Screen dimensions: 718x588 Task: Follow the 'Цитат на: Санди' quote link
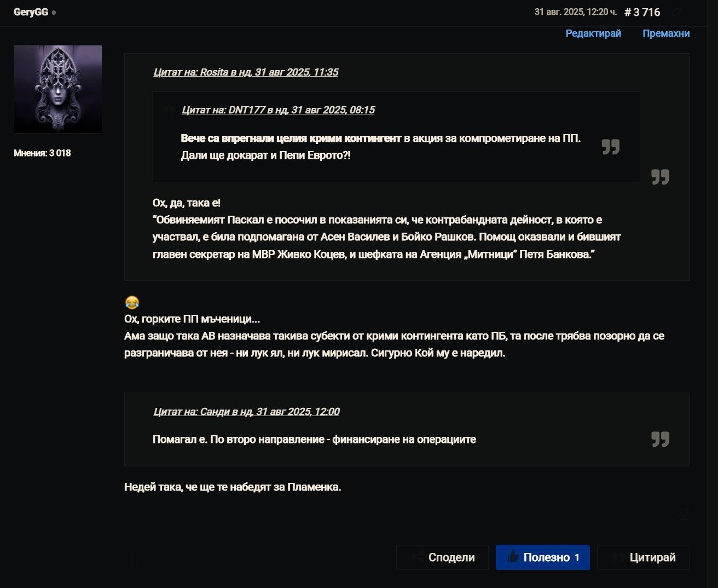click(x=246, y=412)
